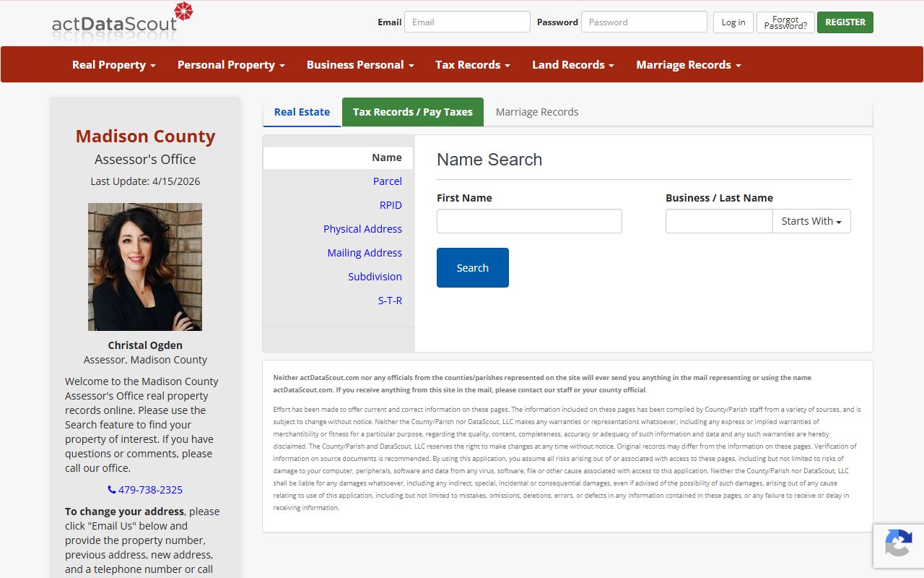The height and width of the screenshot is (578, 924).
Task: Choose the Subdivision search option
Action: tap(375, 277)
